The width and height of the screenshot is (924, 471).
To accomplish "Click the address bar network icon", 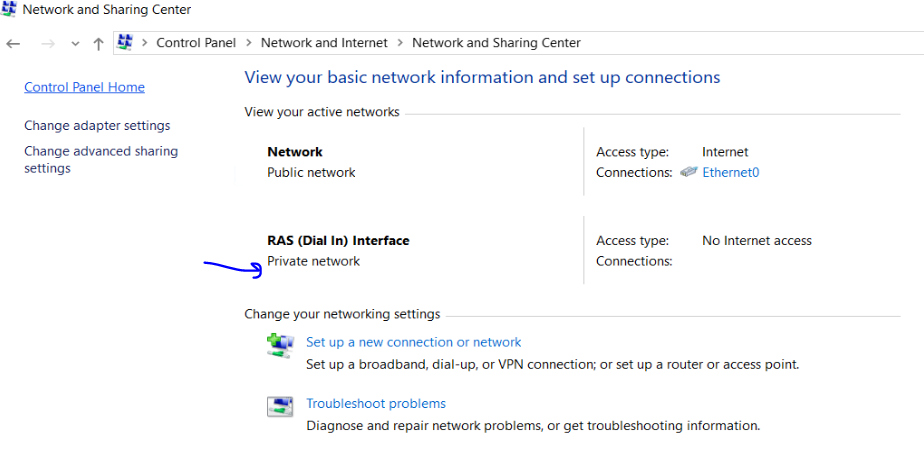I will (x=125, y=42).
